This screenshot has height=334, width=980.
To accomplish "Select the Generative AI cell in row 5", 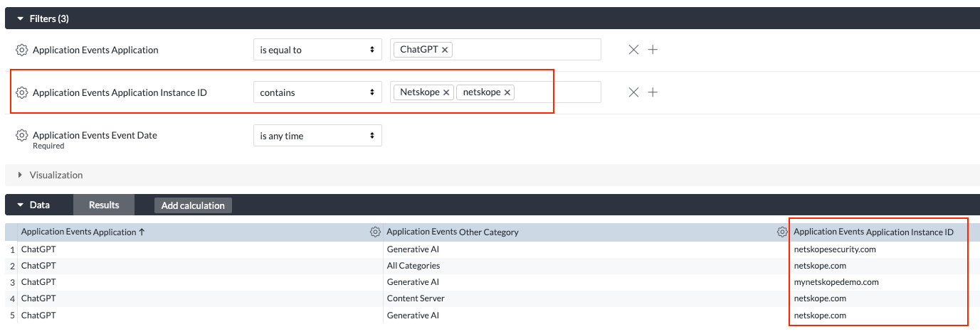I will coord(413,315).
